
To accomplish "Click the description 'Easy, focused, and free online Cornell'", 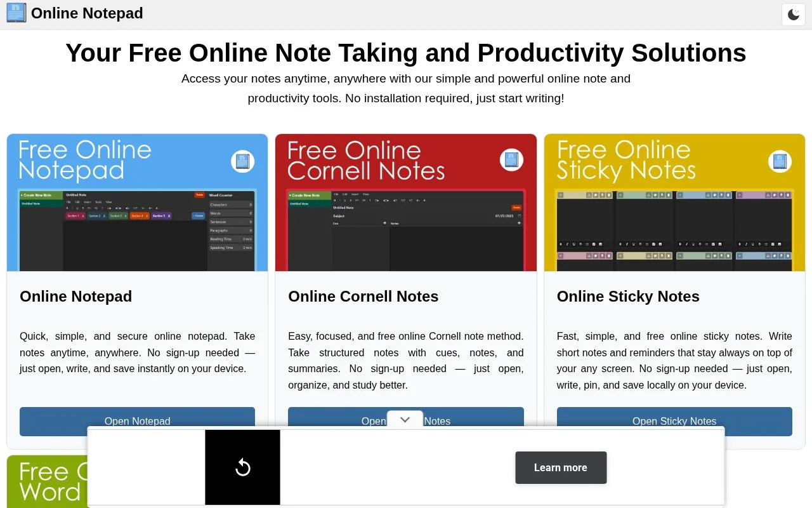I will (406, 361).
